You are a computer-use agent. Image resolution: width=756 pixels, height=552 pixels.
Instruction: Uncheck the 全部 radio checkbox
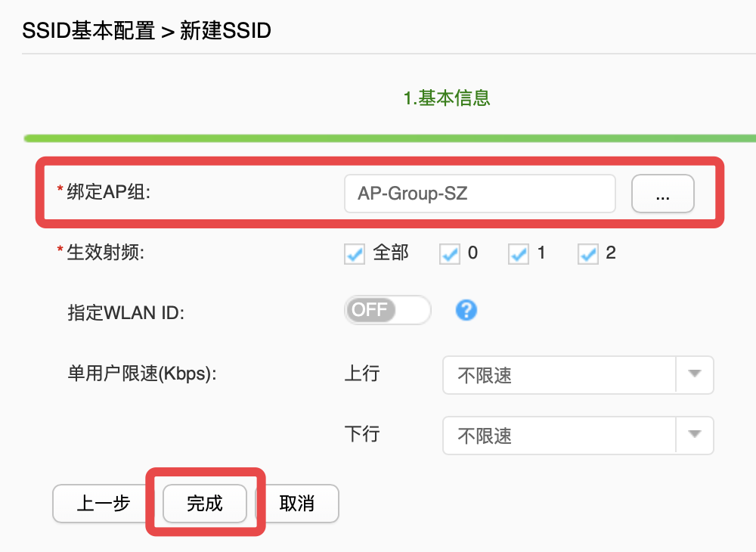(x=354, y=254)
